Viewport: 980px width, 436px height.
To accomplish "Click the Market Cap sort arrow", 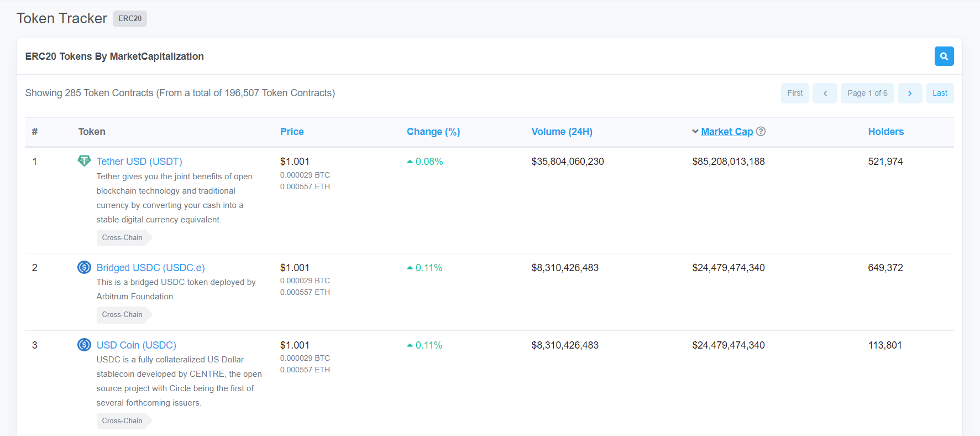I will [695, 132].
